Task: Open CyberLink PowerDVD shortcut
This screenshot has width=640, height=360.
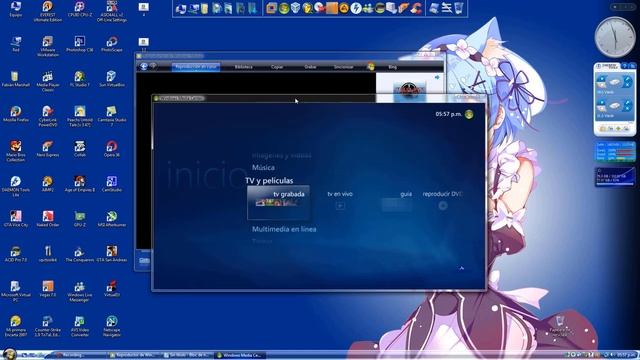Action: [x=47, y=116]
